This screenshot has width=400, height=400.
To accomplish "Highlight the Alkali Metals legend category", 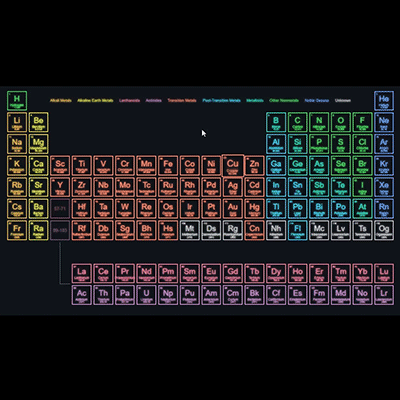I will tap(61, 100).
